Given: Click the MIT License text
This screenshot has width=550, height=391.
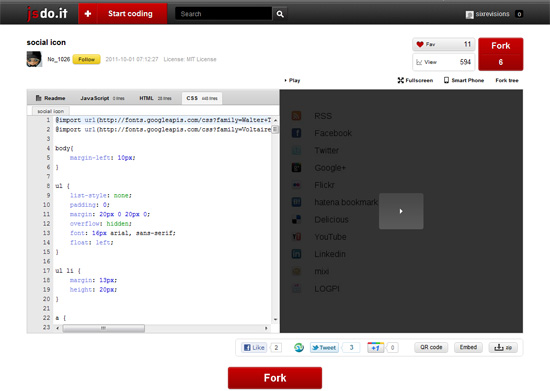Looking at the screenshot, I should point(201,59).
